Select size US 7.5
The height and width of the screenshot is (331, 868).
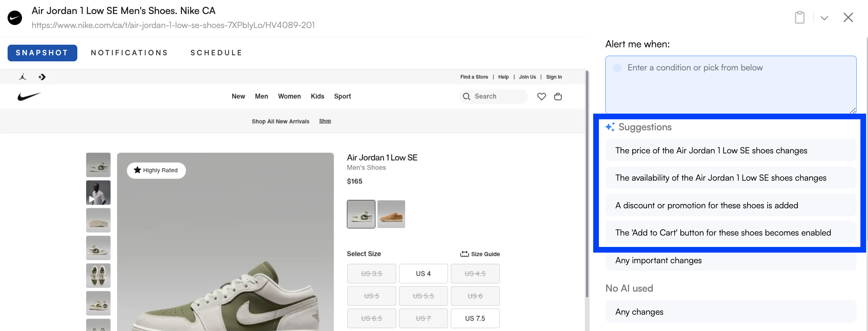(475, 318)
